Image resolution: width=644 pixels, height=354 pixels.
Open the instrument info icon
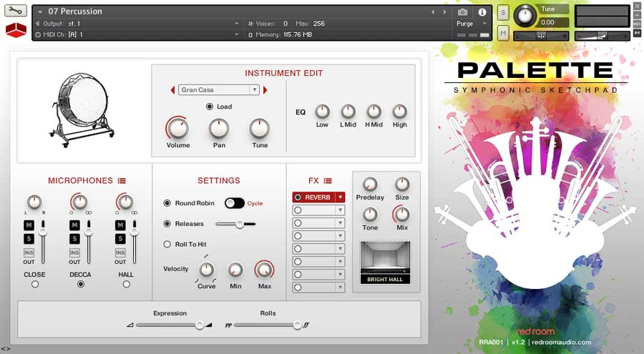coord(482,12)
